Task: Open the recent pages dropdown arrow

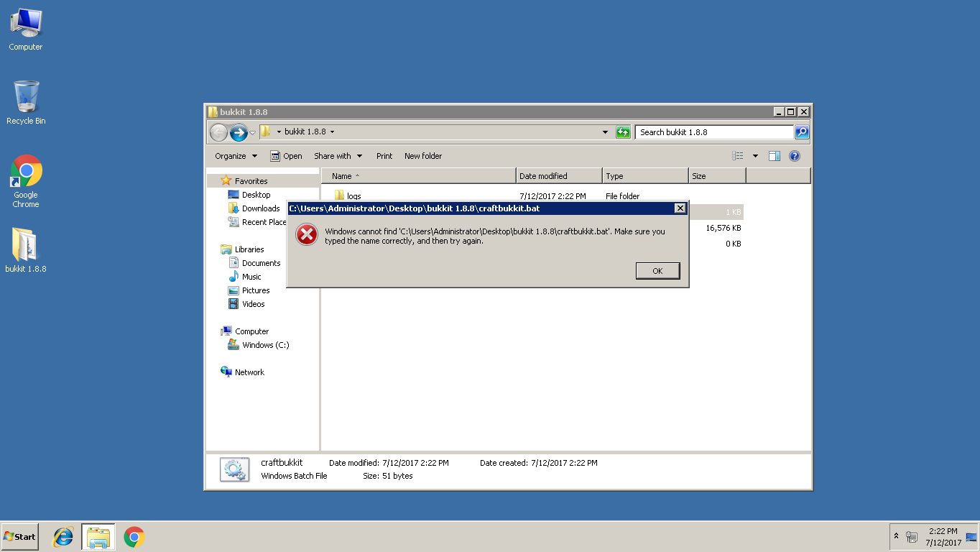Action: [253, 133]
